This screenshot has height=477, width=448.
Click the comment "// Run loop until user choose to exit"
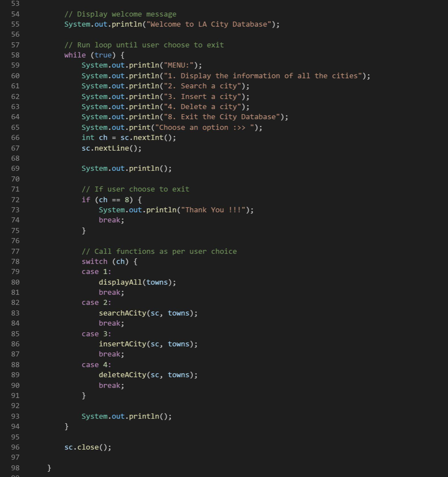pyautogui.click(x=144, y=45)
